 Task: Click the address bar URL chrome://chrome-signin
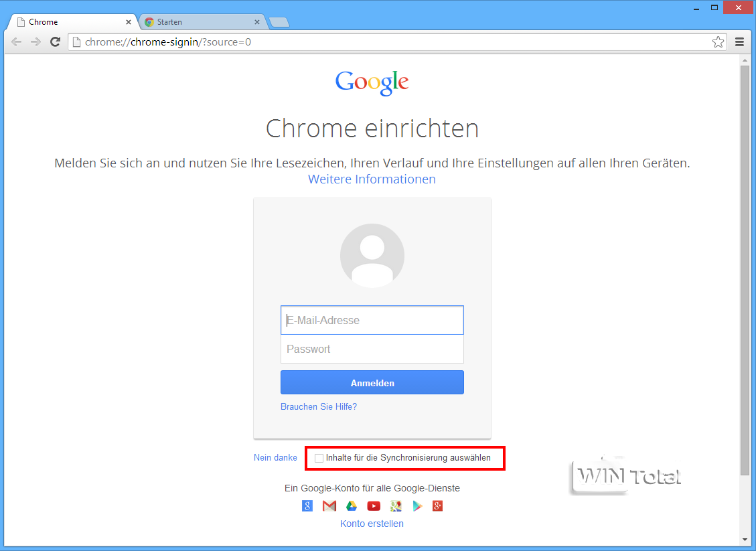click(168, 42)
